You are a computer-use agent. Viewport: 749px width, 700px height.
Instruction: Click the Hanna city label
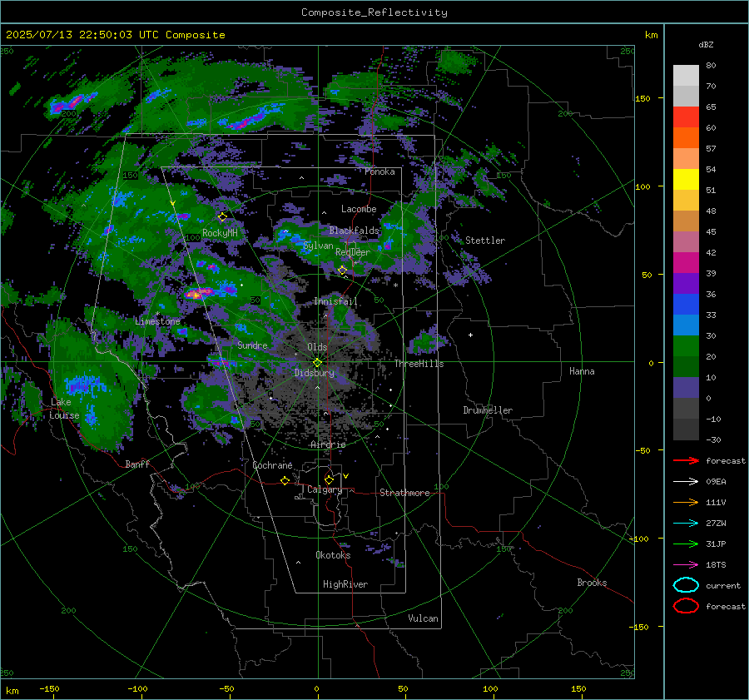[582, 371]
